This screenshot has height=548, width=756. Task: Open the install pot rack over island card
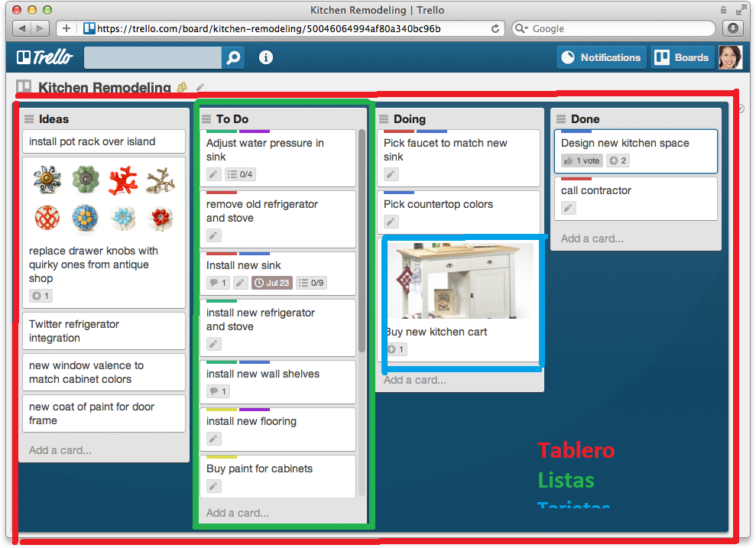click(x=104, y=141)
